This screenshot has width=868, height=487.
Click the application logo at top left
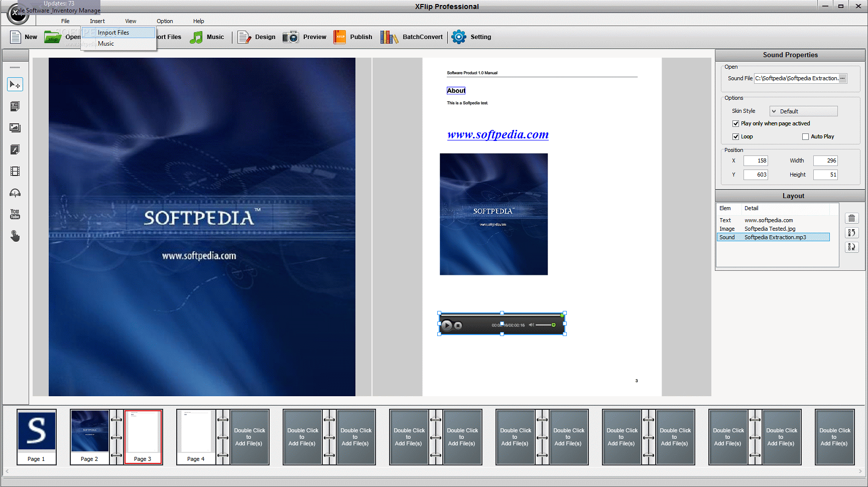(18, 14)
